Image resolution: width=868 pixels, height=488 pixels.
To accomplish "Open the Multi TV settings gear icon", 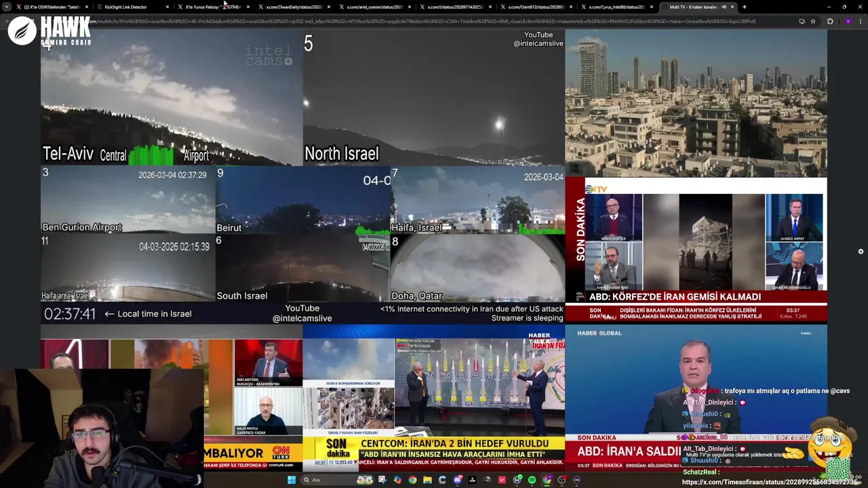I will click(x=861, y=251).
